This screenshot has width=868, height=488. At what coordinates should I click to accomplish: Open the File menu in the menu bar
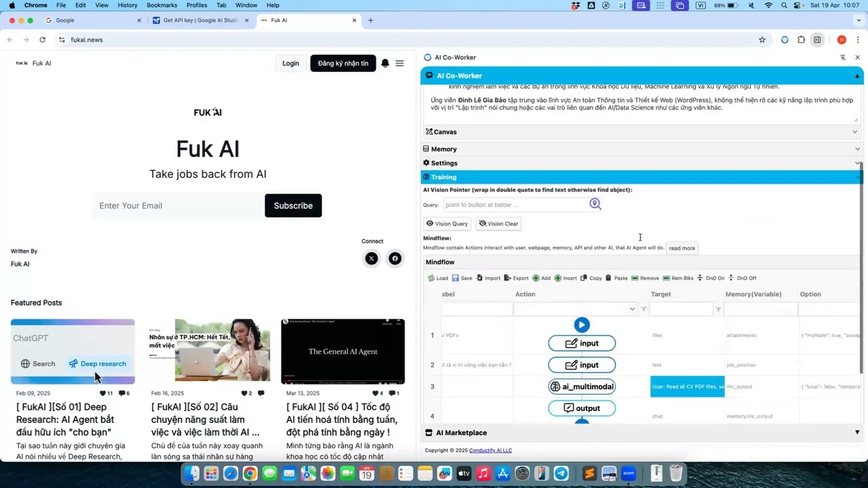[61, 5]
